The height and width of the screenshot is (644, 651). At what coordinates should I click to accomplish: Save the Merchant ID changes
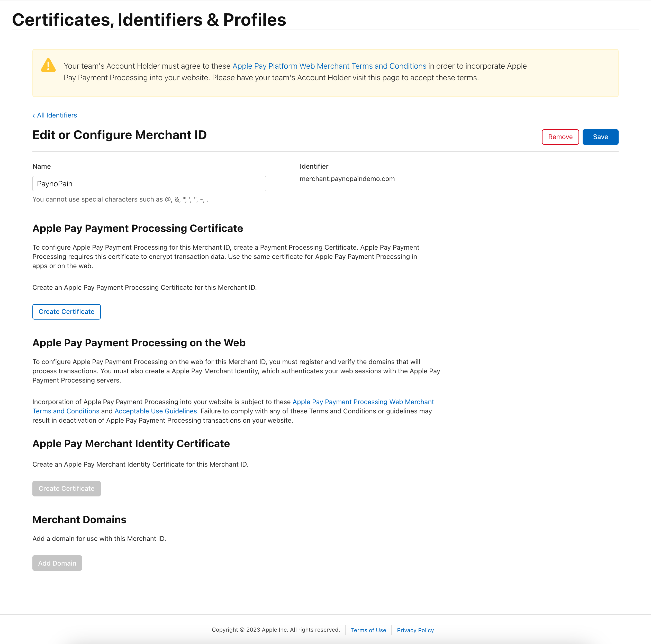coord(600,137)
